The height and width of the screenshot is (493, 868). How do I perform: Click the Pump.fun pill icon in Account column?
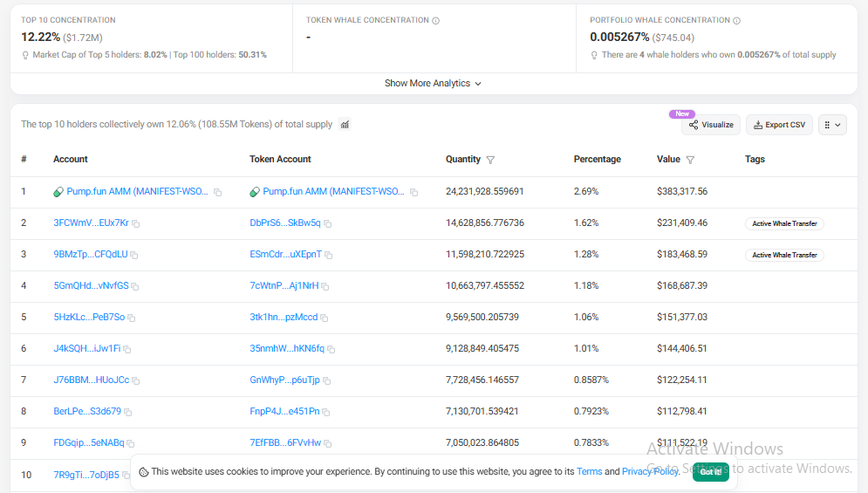tap(58, 192)
